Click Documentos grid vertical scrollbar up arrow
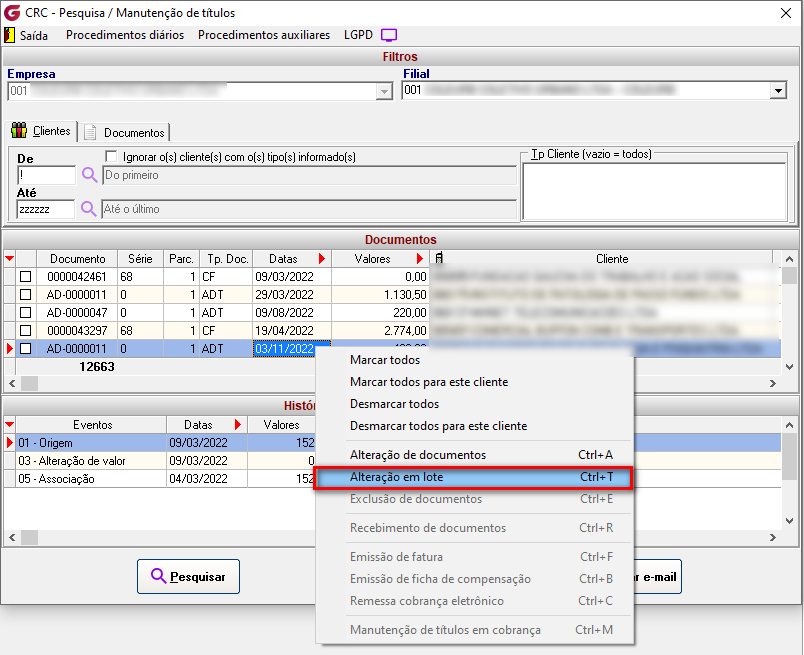Screen dimensions: 804x655 [x=789, y=259]
